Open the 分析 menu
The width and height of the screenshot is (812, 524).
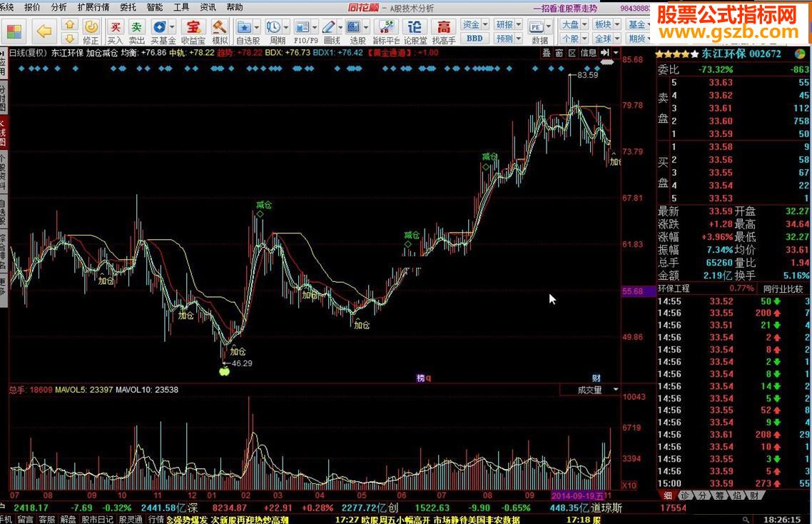[59, 7]
